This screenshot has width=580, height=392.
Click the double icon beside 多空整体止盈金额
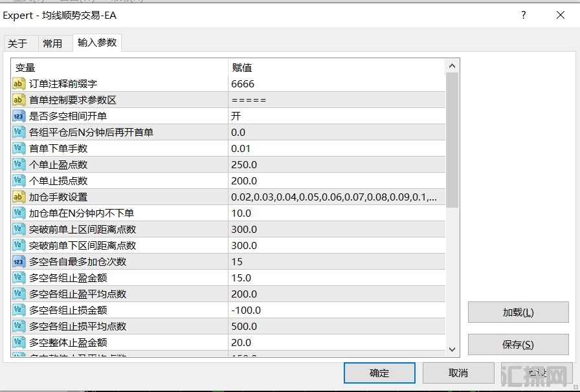click(19, 343)
